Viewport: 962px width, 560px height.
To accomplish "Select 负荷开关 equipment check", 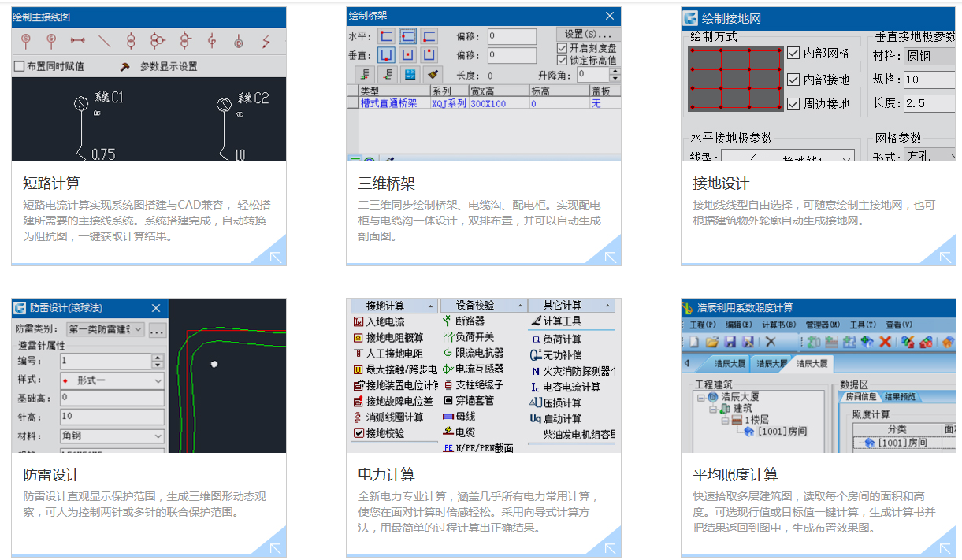I will [x=469, y=337].
